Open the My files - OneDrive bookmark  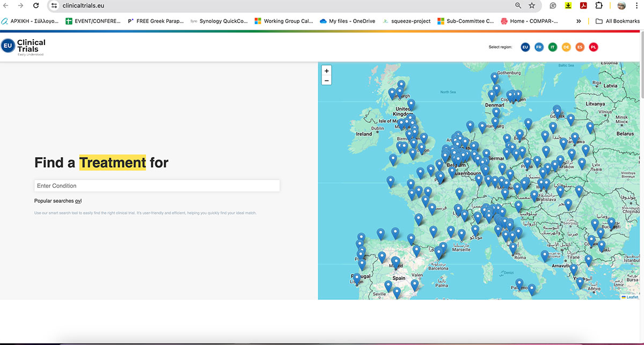click(x=347, y=21)
